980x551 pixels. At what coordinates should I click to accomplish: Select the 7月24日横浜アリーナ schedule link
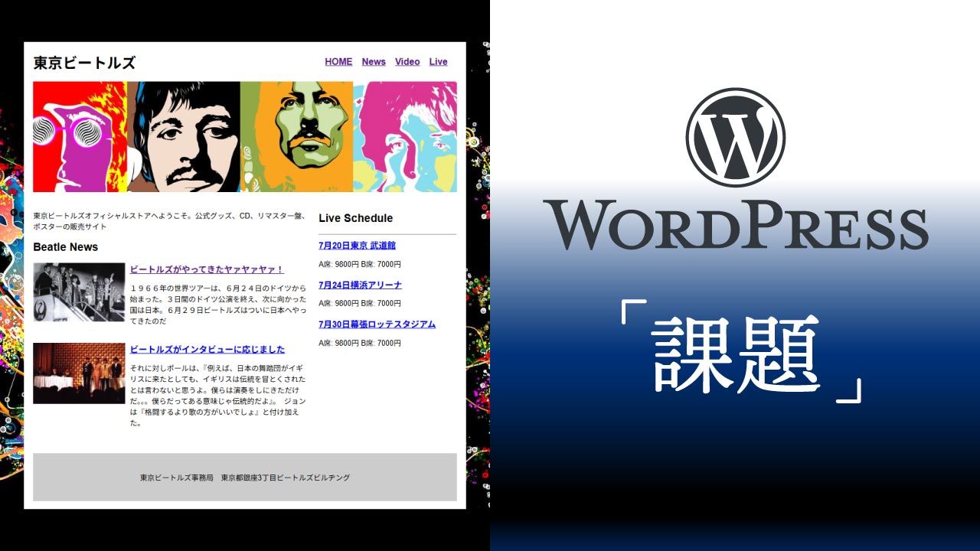[x=360, y=285]
